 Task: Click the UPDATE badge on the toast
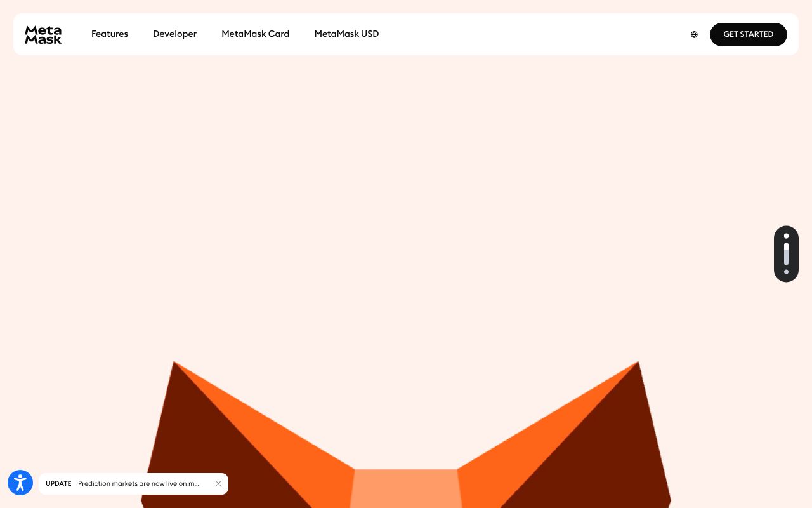click(x=58, y=483)
